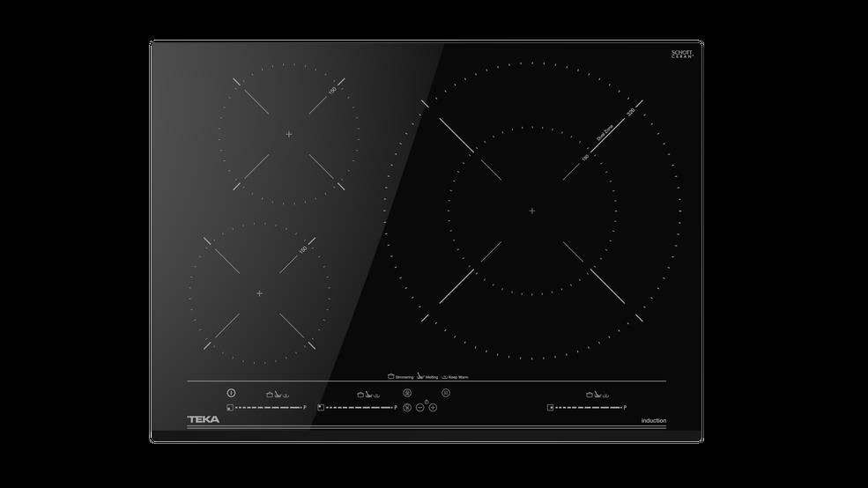The height and width of the screenshot is (488, 868).
Task: Tap the minus touch button
Action: (419, 407)
